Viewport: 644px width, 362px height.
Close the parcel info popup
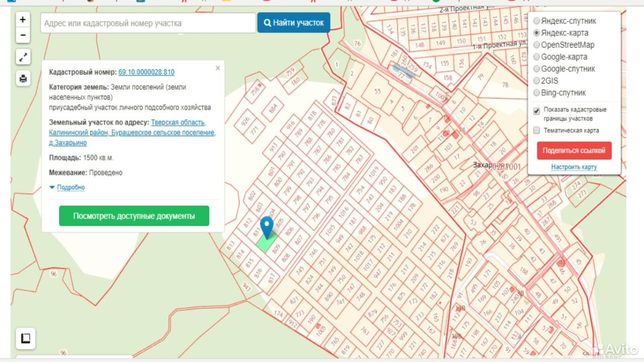218,68
